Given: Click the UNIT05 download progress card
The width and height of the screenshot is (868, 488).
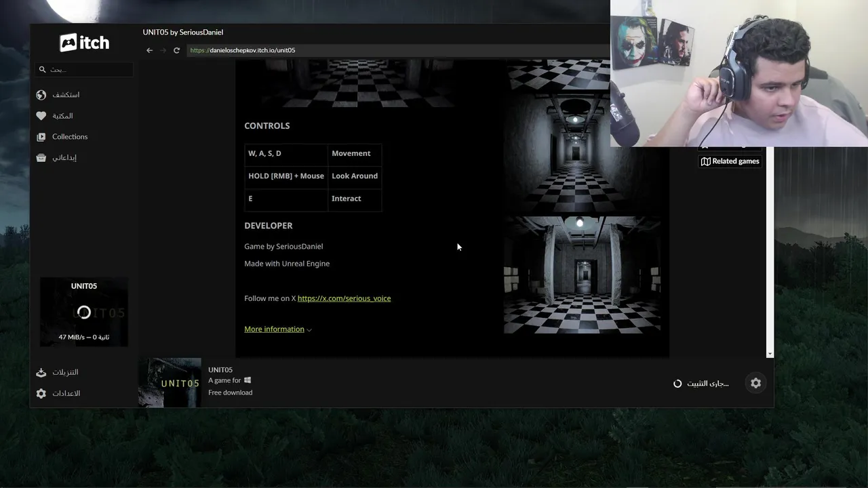Looking at the screenshot, I should tap(84, 312).
